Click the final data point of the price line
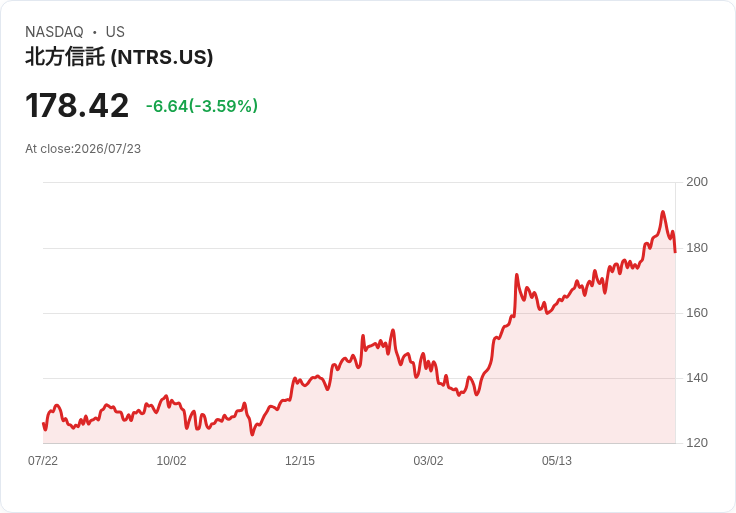The width and height of the screenshot is (736, 513). point(675,252)
